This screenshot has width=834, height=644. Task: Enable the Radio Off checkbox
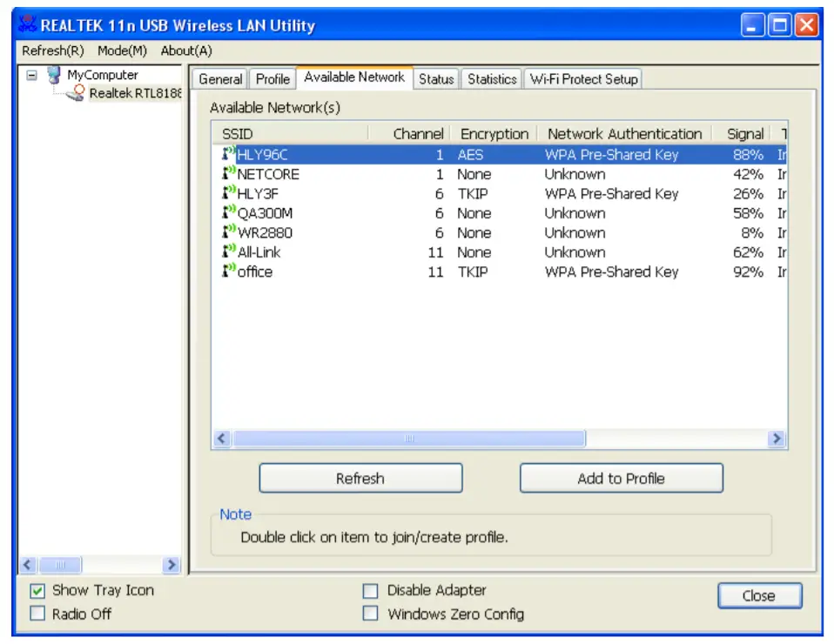pos(37,614)
